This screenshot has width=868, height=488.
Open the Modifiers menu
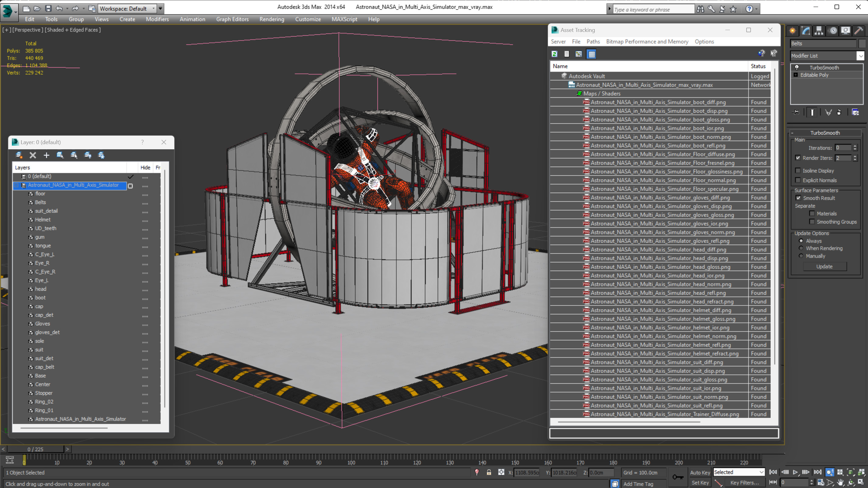click(157, 19)
